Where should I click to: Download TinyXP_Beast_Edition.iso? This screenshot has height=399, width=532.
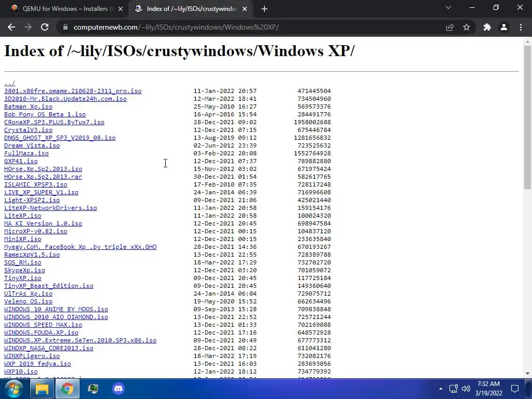point(48,286)
